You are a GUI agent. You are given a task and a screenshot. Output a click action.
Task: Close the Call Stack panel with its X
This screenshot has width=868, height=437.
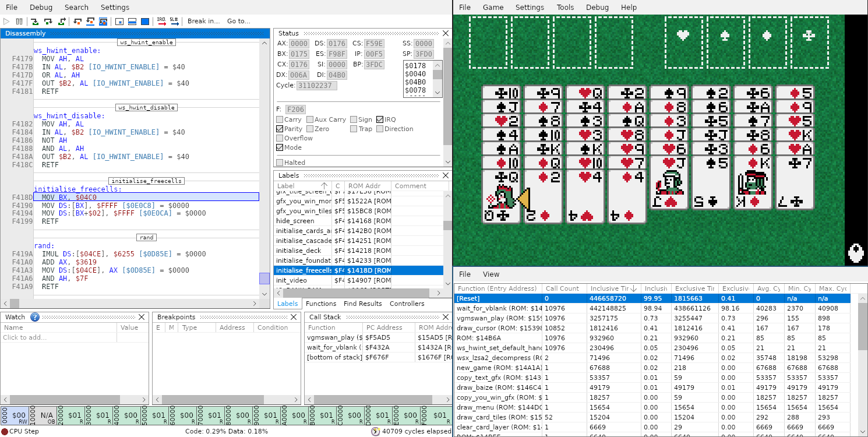[446, 317]
